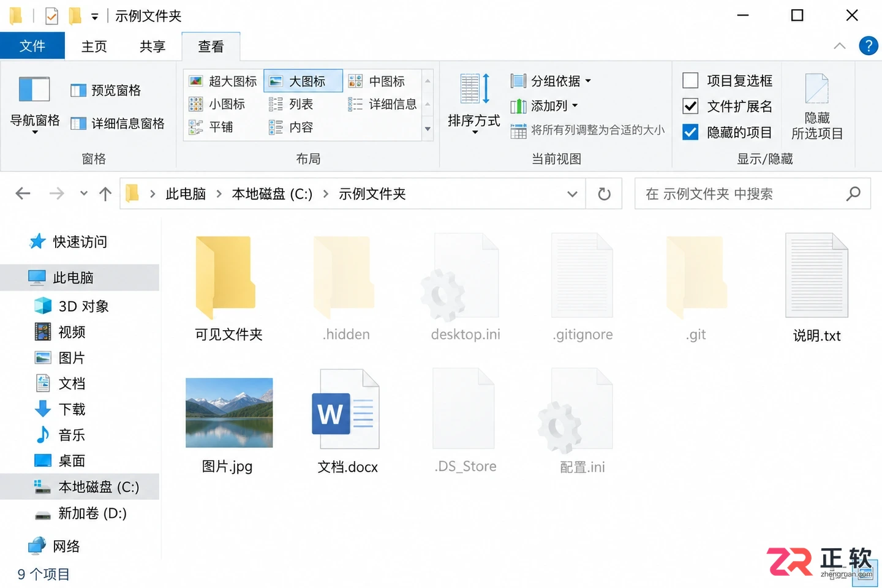Click the 在 示例文件夹 中搜索 search box

(x=753, y=194)
